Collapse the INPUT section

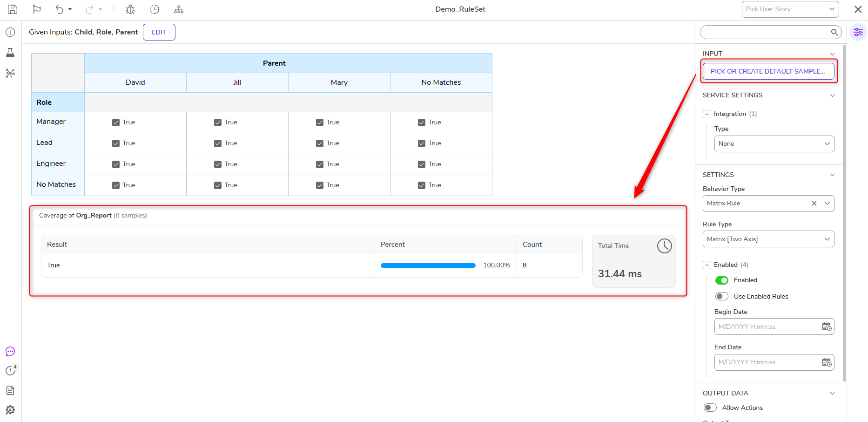[x=832, y=54]
